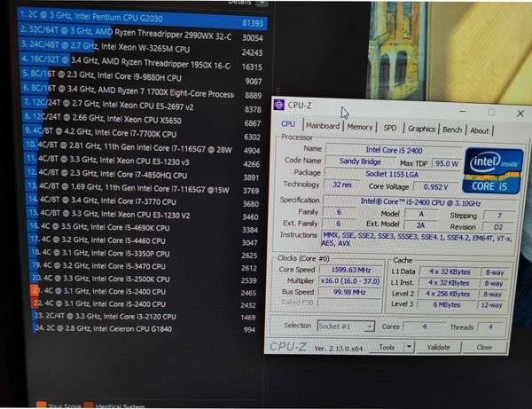Select the Multiplier value x16.0 (16.0 - 37.0)

tap(350, 281)
